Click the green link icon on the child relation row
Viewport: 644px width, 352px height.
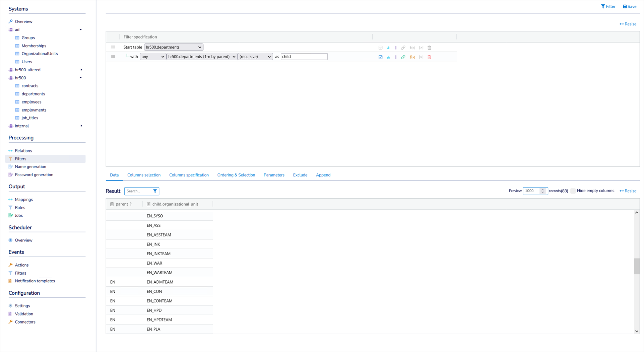tap(403, 57)
